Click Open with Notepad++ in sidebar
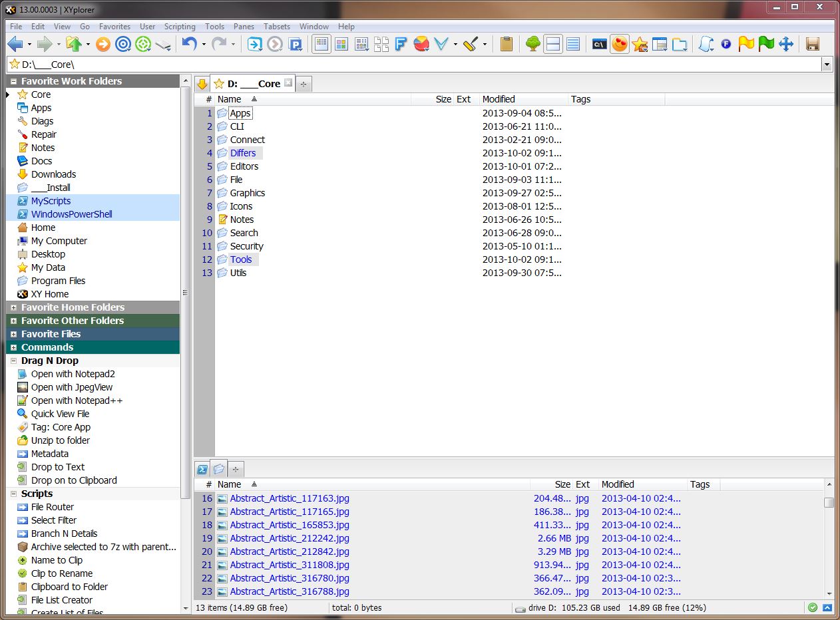The height and width of the screenshot is (620, 840). [x=77, y=400]
